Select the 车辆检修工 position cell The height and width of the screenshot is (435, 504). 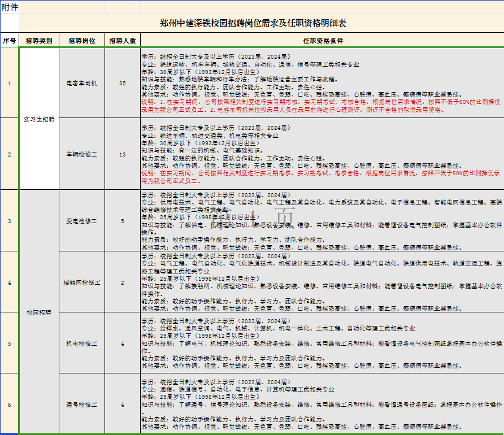pos(82,154)
